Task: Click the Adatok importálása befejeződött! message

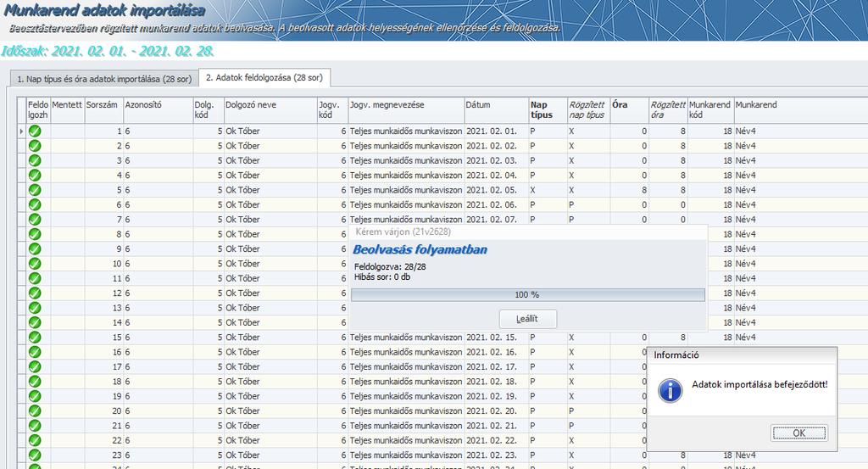Action: tap(759, 384)
